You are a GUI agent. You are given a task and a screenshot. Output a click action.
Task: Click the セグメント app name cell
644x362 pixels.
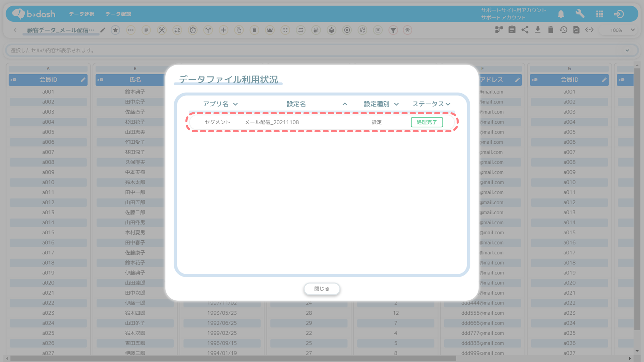point(217,122)
